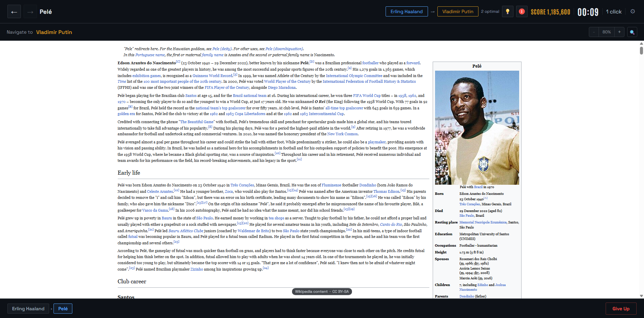
Task: Click the Club career section heading
Action: (x=132, y=281)
